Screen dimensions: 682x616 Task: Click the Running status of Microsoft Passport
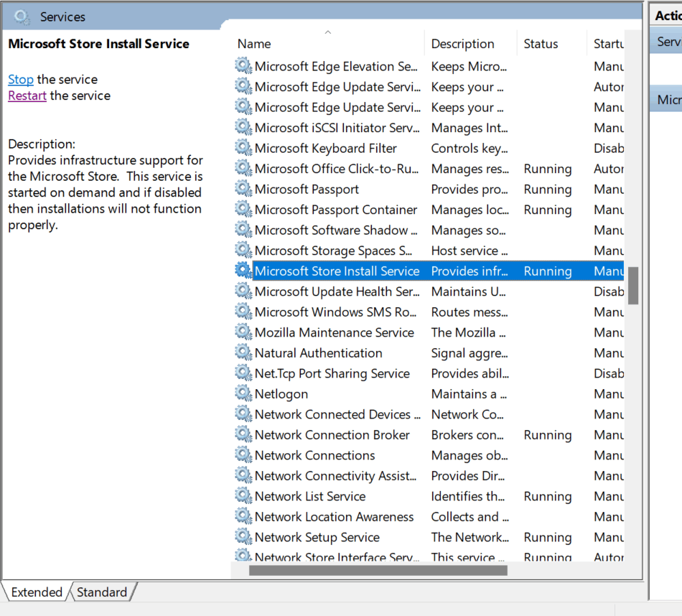[548, 190]
